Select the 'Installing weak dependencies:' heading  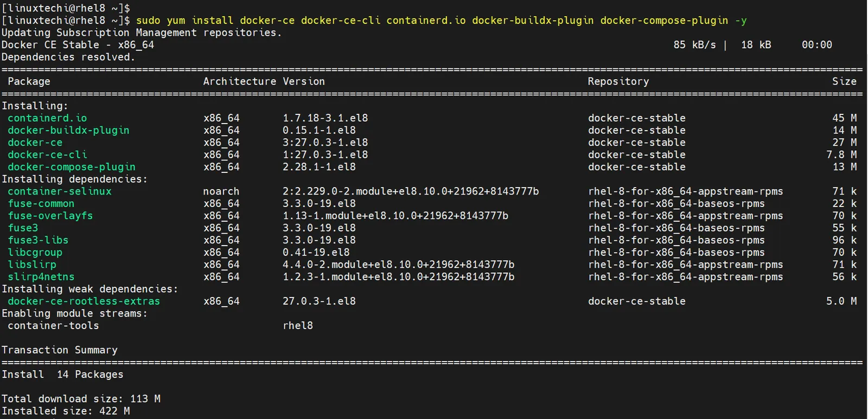coord(90,289)
